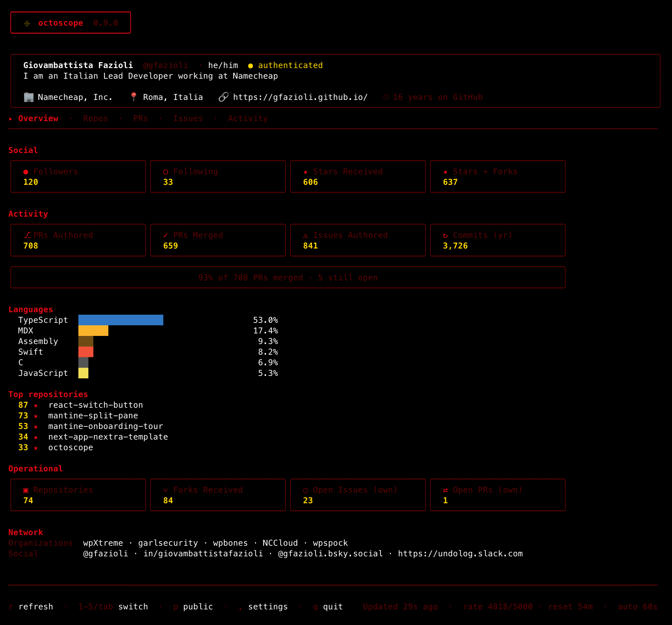672x625 pixels.
Task: Click the 53.0% TypeScript percentage
Action: (x=266, y=320)
